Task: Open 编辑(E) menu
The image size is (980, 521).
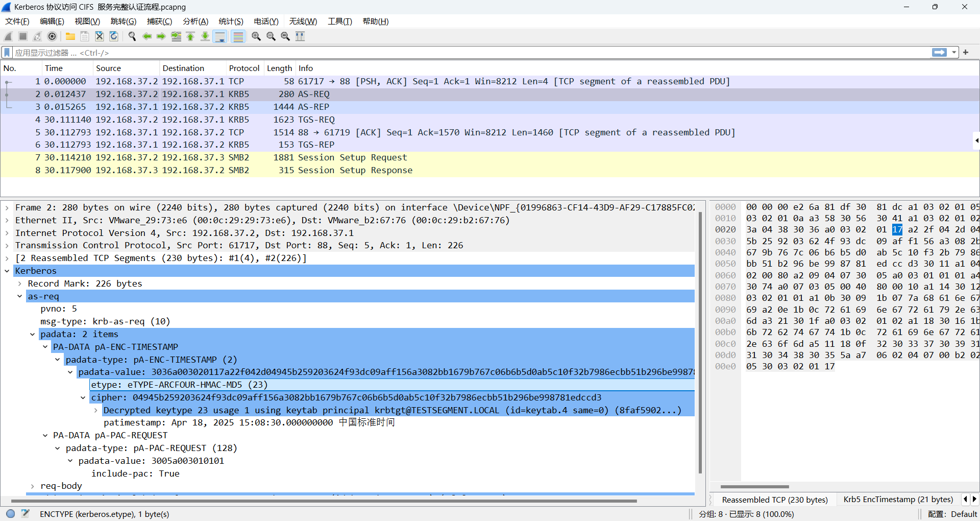Action: [x=52, y=21]
